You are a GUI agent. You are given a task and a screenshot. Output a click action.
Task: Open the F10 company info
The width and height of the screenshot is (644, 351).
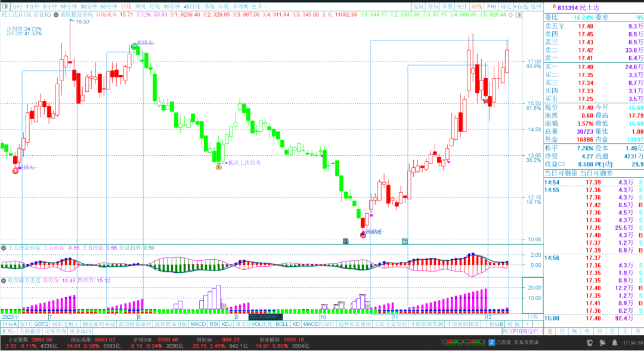(491, 7)
